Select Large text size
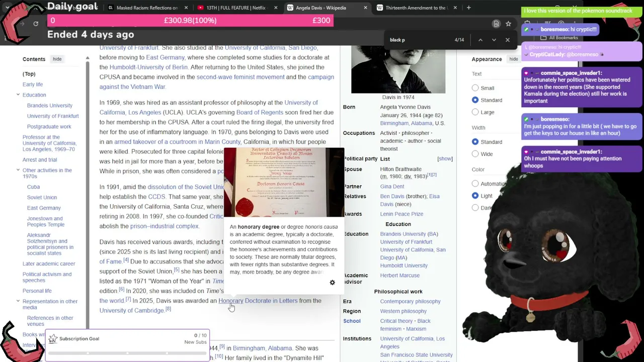The height and width of the screenshot is (362, 644). (x=475, y=112)
